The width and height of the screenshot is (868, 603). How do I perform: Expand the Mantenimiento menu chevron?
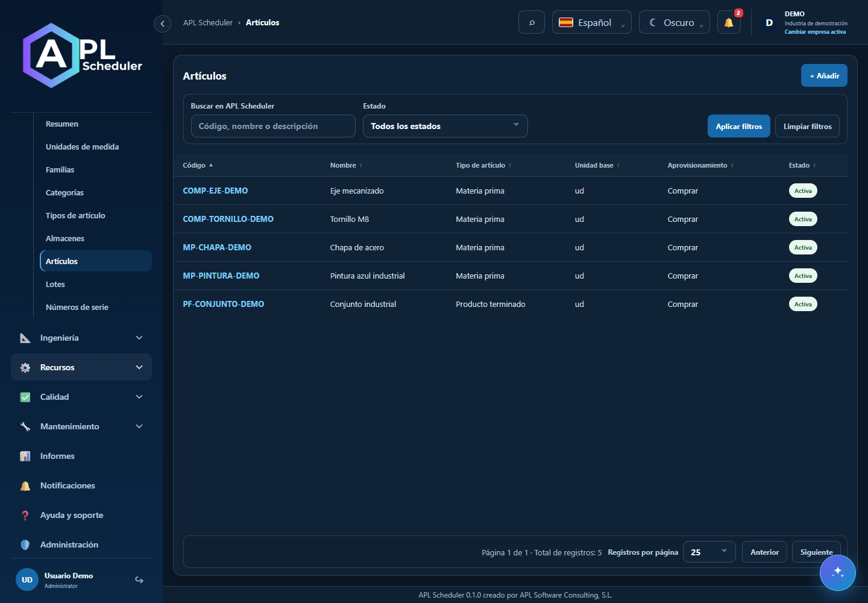139,427
